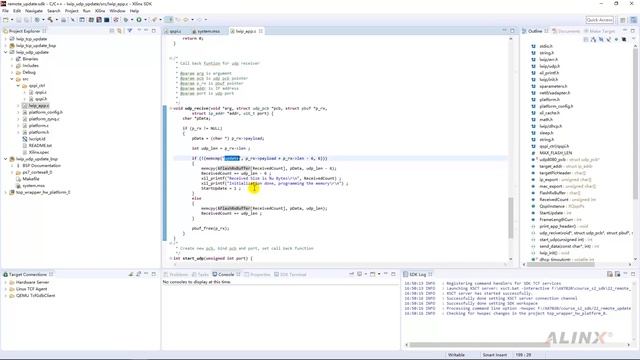Image resolution: width=640 pixels, height=360 pixels.
Task: Click the Print toolbar icon
Action: (x=63, y=20)
